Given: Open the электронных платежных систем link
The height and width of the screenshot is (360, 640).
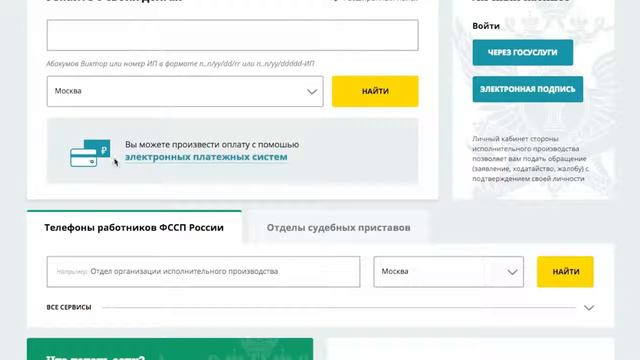Looking at the screenshot, I should [x=206, y=157].
